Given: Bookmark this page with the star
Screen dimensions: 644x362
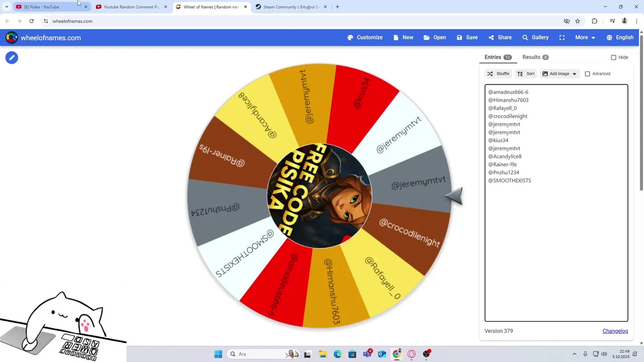Looking at the screenshot, I should pos(578,21).
